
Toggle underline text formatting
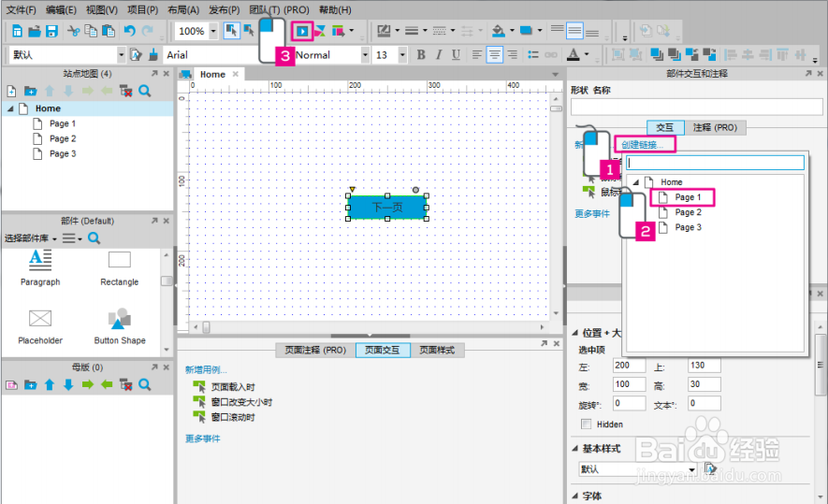[x=456, y=54]
